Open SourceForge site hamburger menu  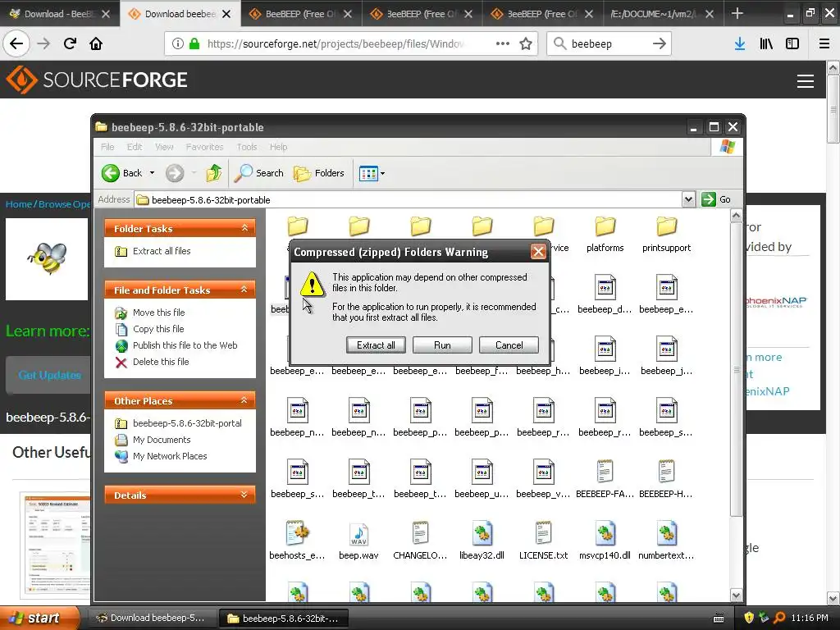(806, 81)
